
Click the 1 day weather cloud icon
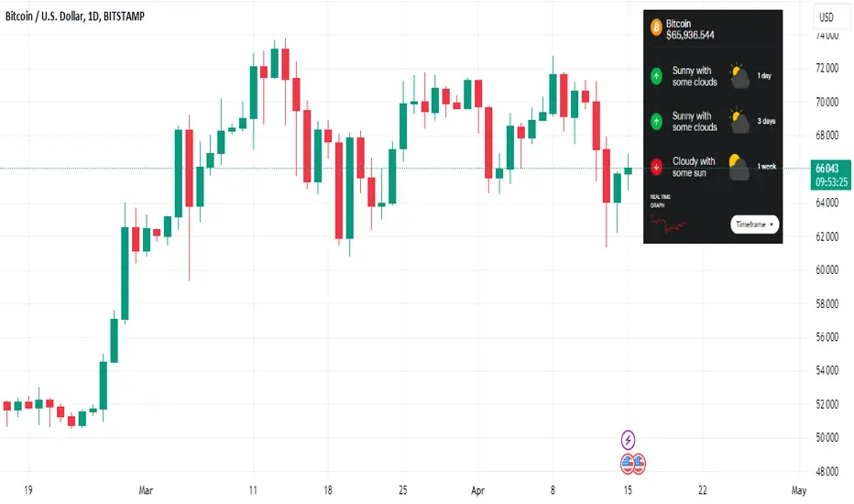(739, 76)
